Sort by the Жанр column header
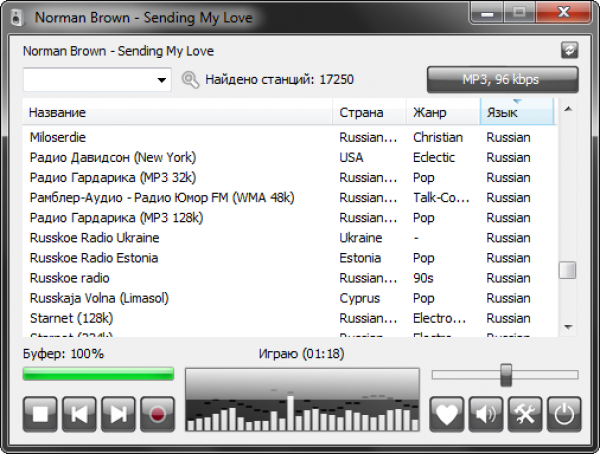The image size is (600, 454). tap(443, 113)
